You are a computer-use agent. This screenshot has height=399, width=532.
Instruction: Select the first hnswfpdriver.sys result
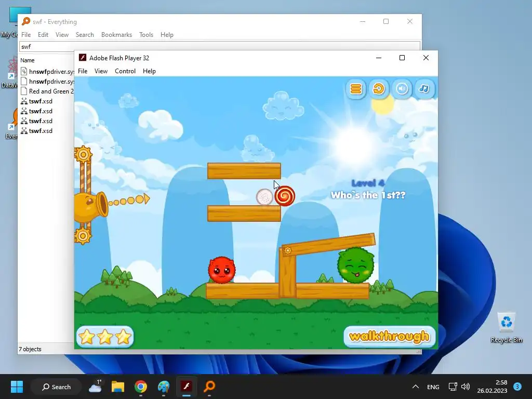[47, 72]
